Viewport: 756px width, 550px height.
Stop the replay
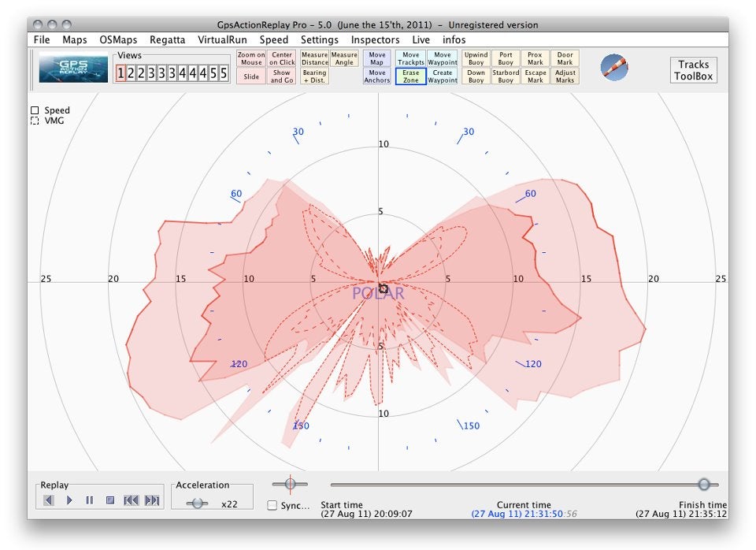click(x=110, y=500)
